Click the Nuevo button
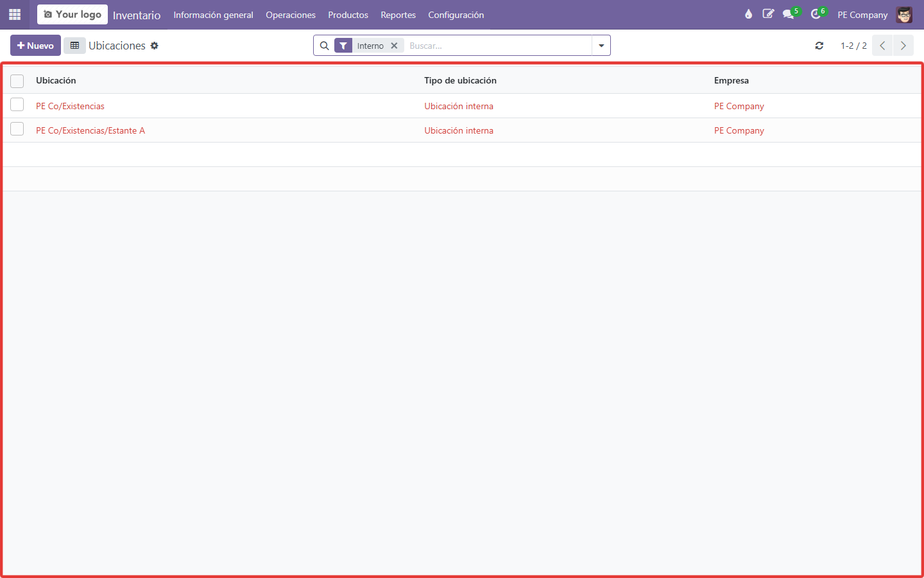Image resolution: width=924 pixels, height=578 pixels. click(35, 46)
